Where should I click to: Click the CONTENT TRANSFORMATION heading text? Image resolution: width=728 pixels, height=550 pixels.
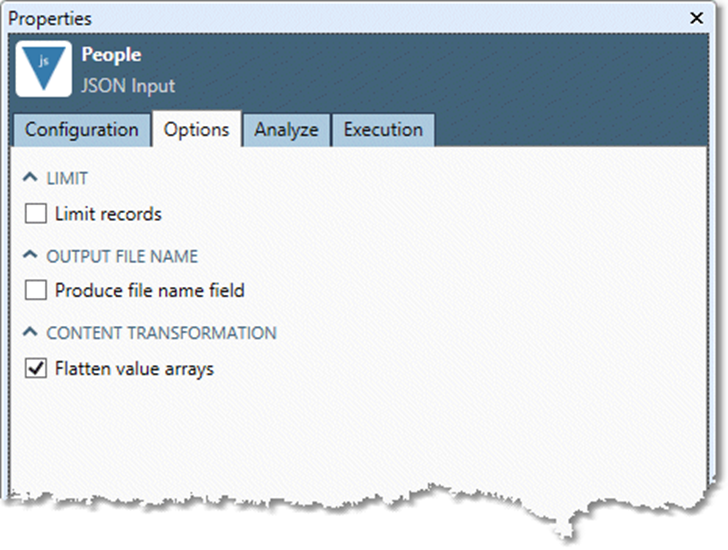tap(161, 333)
